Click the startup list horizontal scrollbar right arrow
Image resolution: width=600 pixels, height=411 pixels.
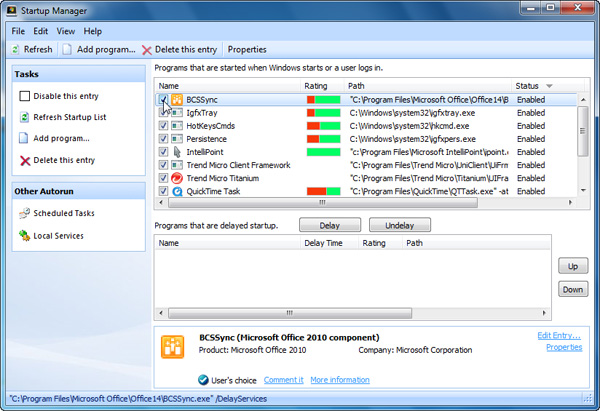click(570, 202)
